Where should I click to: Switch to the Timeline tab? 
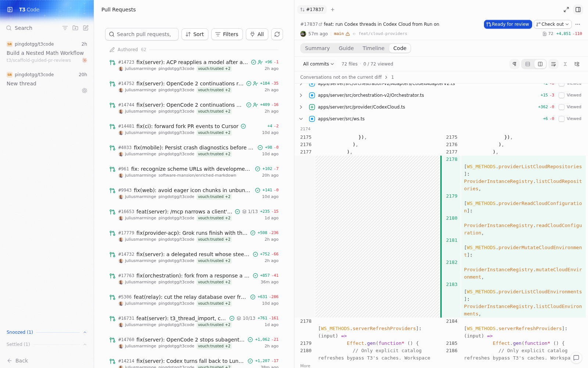[373, 48]
